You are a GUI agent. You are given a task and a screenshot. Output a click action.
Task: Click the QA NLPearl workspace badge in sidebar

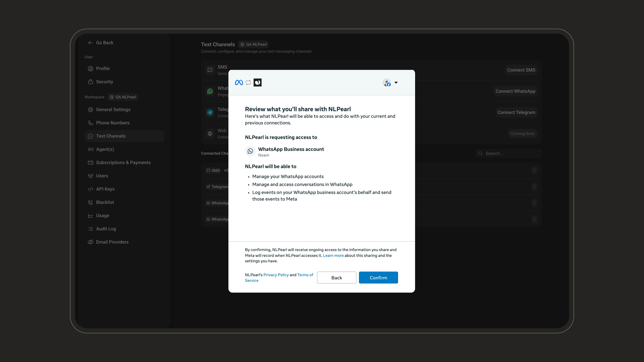point(123,97)
